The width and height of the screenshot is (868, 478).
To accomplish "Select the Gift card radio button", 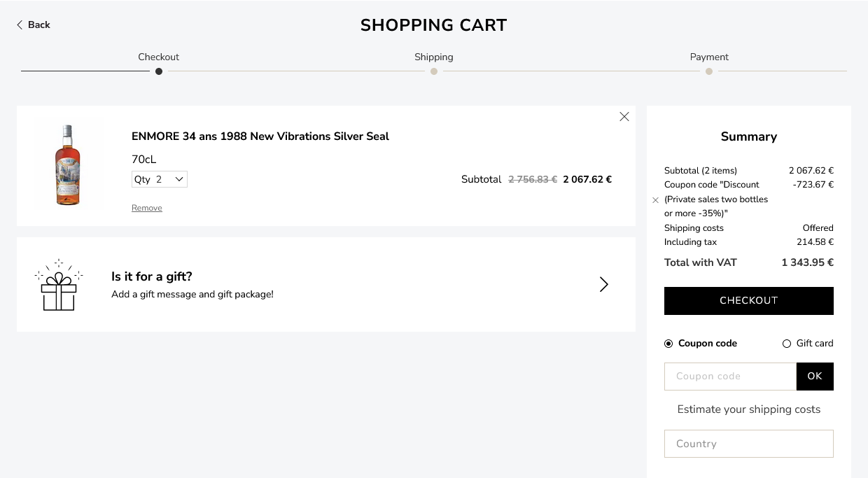I will (787, 344).
